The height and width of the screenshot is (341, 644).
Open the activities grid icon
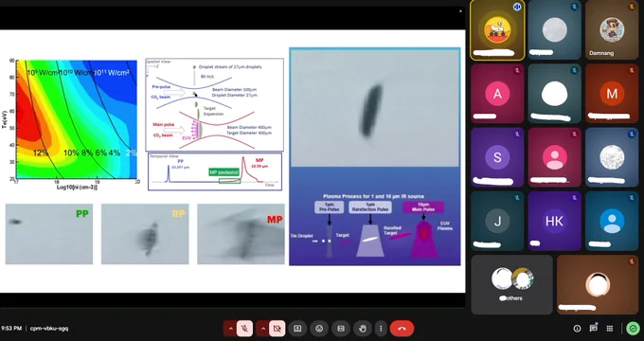[610, 329]
